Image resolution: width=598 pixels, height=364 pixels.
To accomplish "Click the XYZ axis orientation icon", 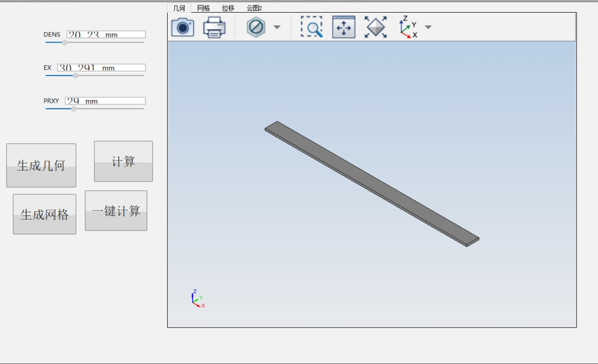I will coord(408,27).
